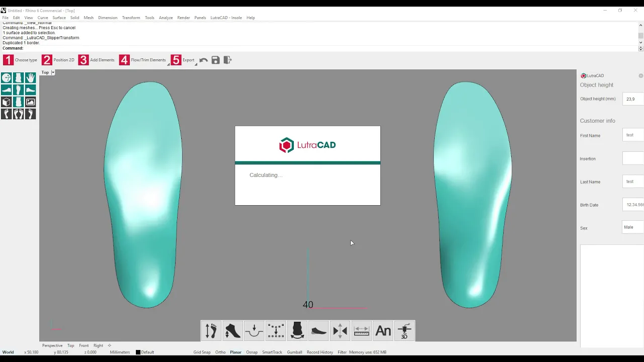The height and width of the screenshot is (362, 644).
Task: Open the Default layer selector
Action: coord(145,352)
